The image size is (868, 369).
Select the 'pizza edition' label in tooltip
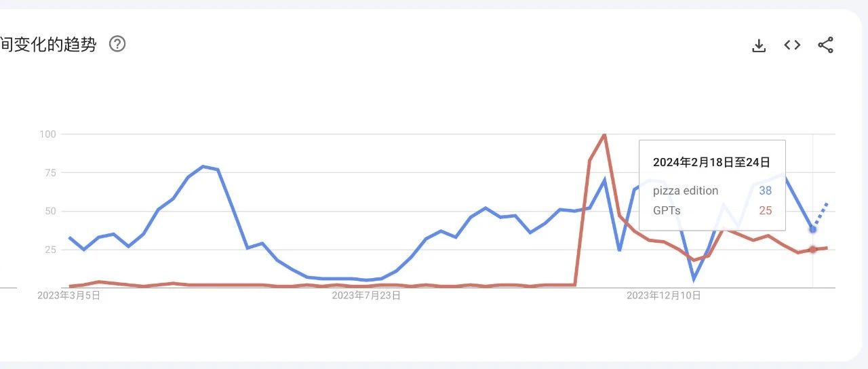(685, 191)
